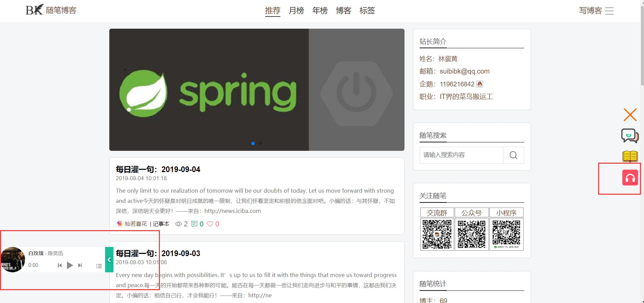Select the second carousel dot
This screenshot has height=303, width=644.
point(260,143)
